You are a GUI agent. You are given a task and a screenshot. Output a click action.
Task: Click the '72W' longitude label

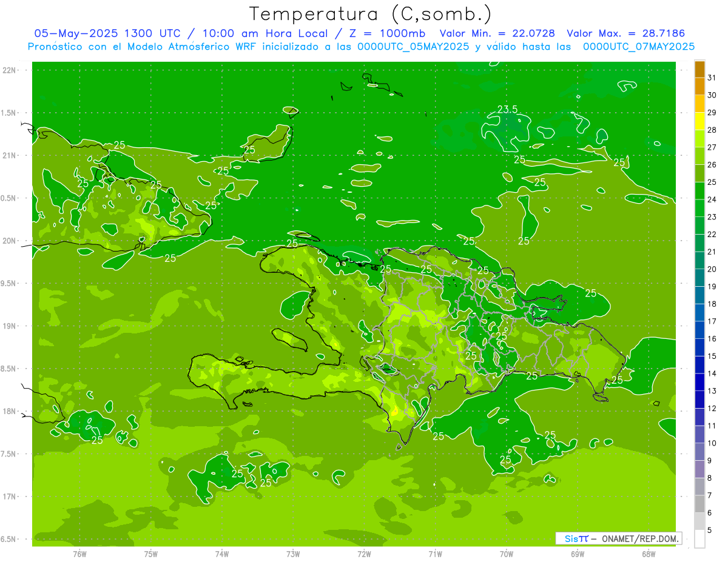[364, 554]
